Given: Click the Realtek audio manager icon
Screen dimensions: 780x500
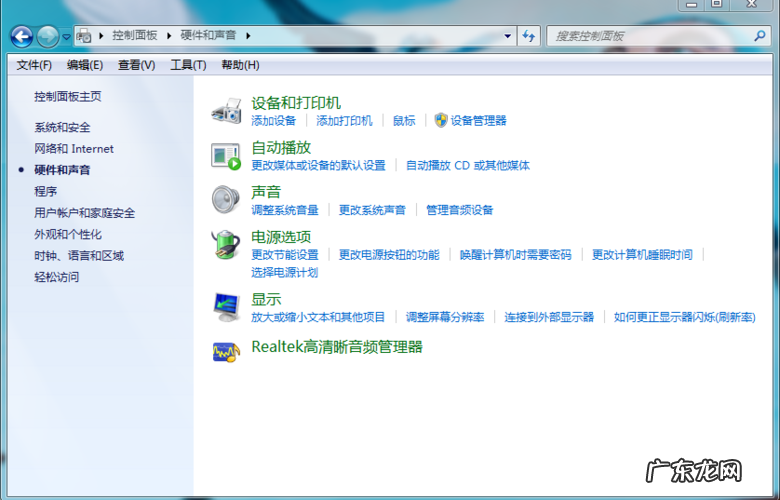Looking at the screenshot, I should click(227, 350).
